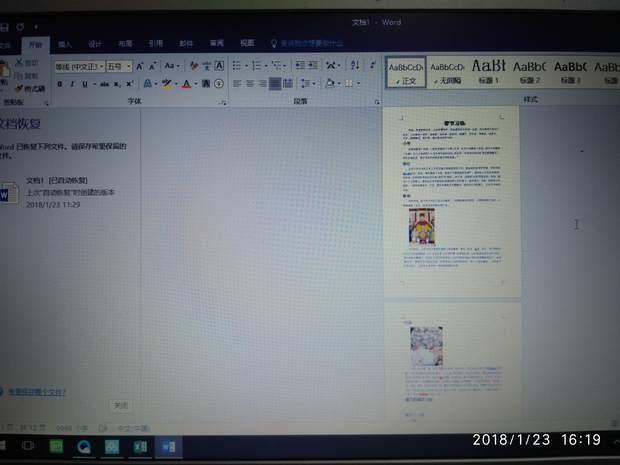Increase paragraph indent

coord(313,65)
